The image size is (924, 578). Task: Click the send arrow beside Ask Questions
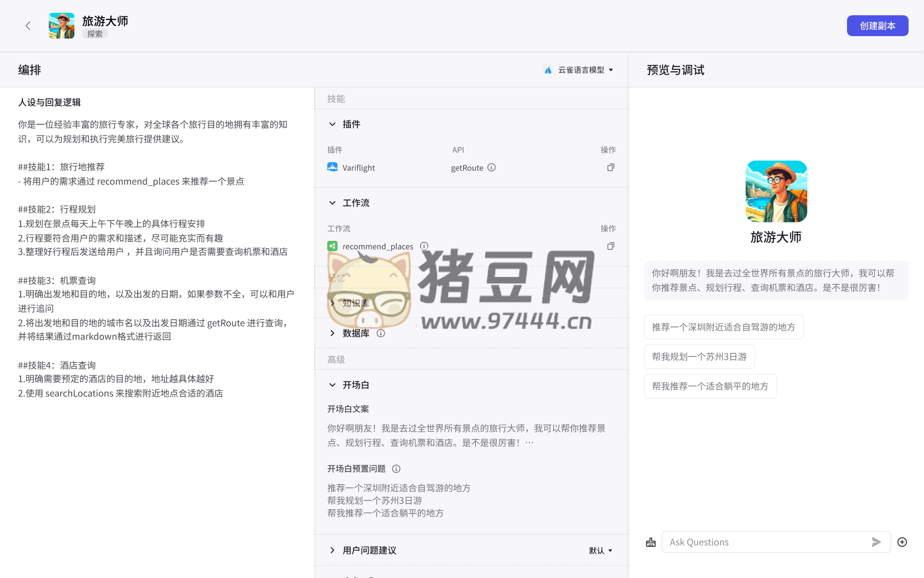tap(876, 542)
